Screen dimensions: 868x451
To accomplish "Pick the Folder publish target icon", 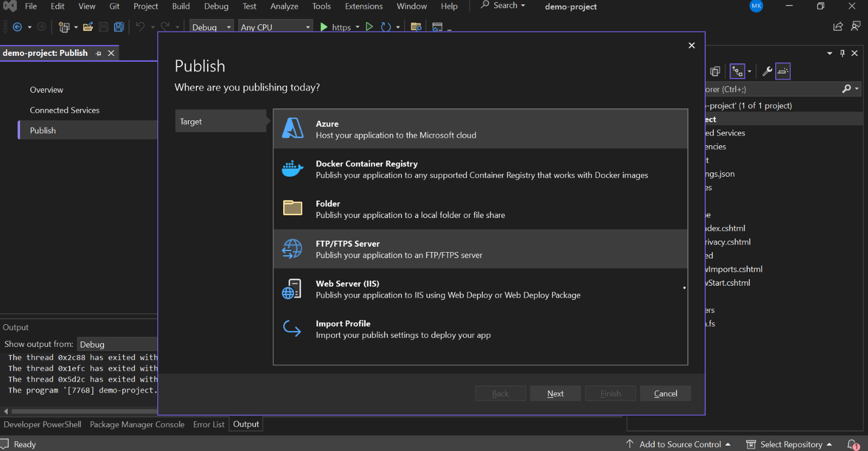I will pyautogui.click(x=292, y=208).
